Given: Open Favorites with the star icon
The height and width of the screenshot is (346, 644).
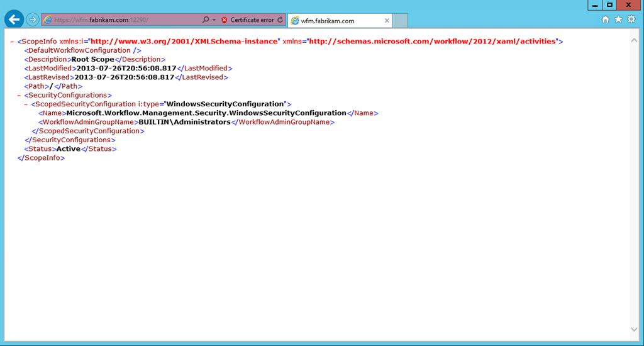Looking at the screenshot, I should click(618, 20).
